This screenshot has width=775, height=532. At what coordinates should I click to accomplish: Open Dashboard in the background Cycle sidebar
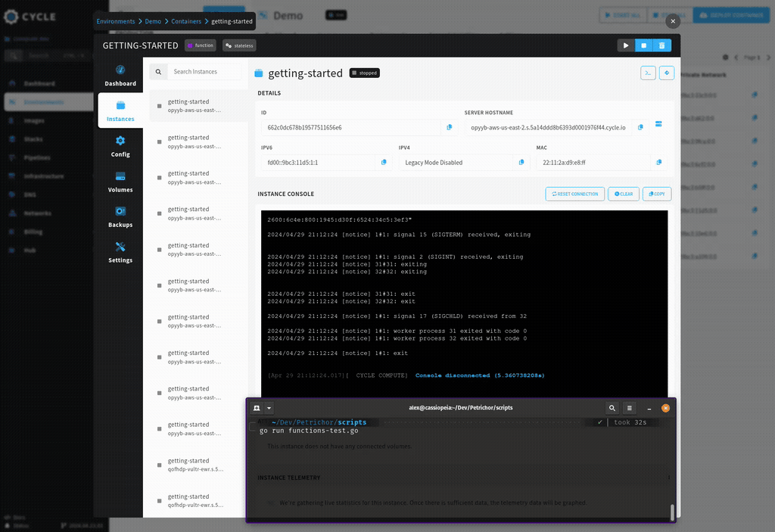[39, 83]
